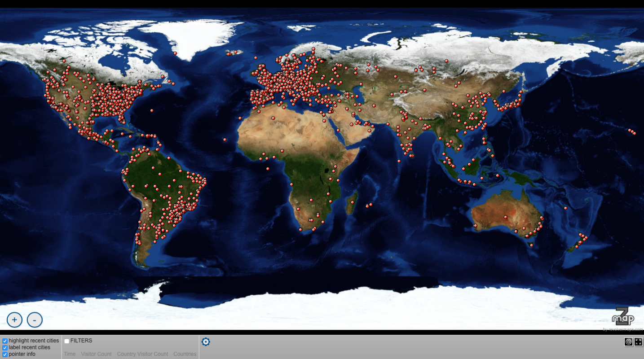644x359 pixels.
Task: Select the Time filter tab
Action: [70, 354]
